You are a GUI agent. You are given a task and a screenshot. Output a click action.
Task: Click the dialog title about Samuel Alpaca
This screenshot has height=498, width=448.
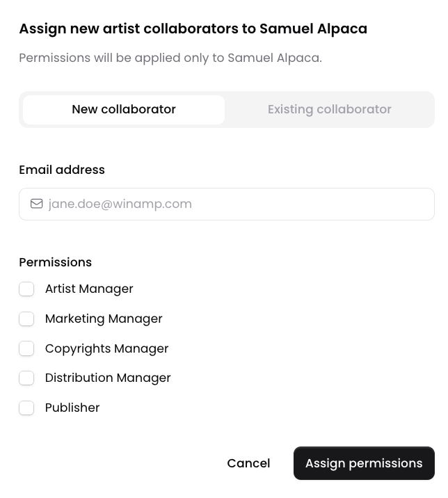pos(193,29)
